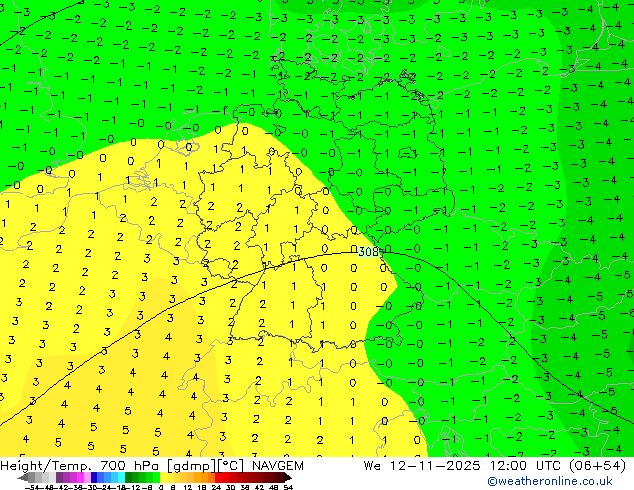Click the 308 contour height label
Viewport: 634px width, 490px height.
coord(368,252)
